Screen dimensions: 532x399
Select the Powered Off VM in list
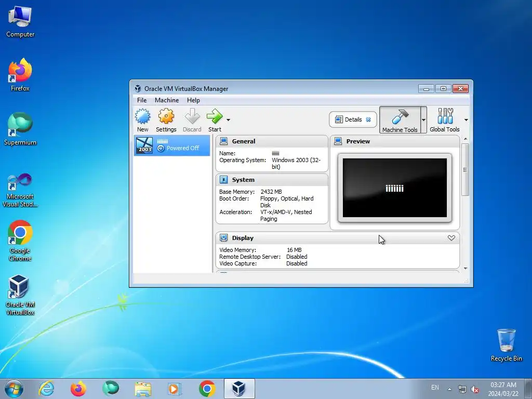(172, 145)
